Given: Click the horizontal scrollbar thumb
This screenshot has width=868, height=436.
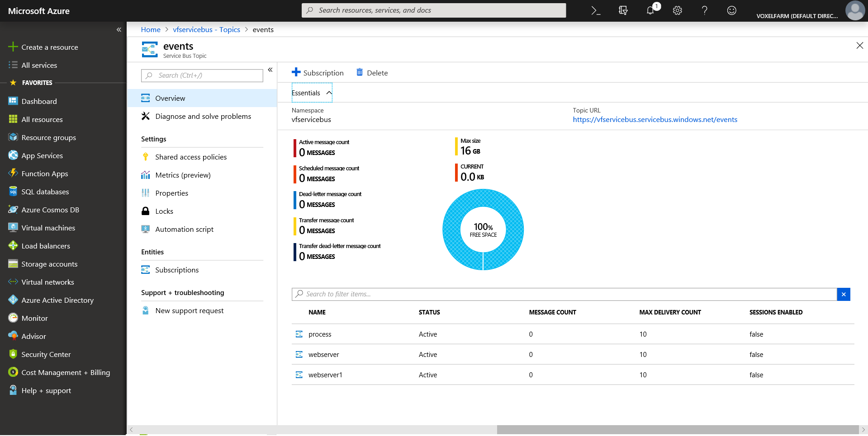Looking at the screenshot, I should pyautogui.click(x=678, y=430).
